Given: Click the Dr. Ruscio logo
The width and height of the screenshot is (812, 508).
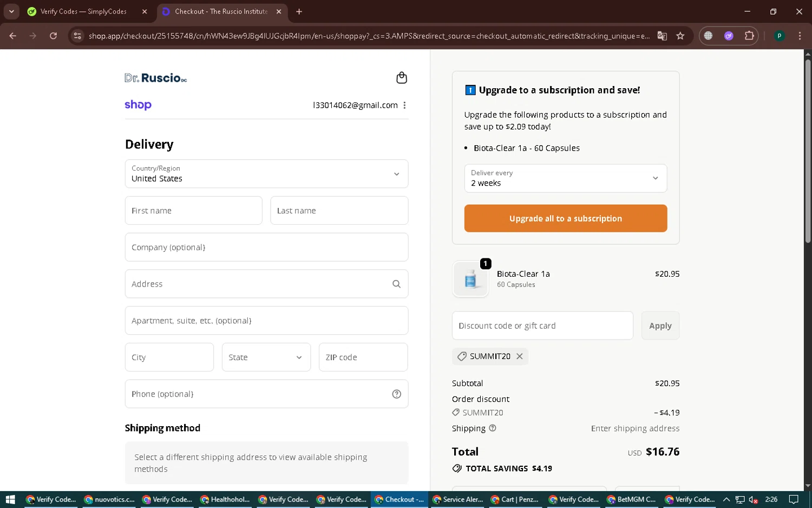Looking at the screenshot, I should (156, 78).
